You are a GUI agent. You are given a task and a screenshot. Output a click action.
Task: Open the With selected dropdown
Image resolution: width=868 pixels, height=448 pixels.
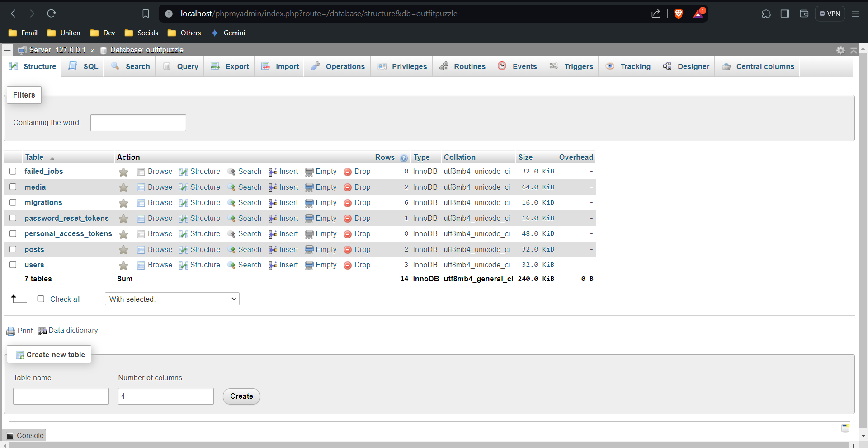pos(172,299)
